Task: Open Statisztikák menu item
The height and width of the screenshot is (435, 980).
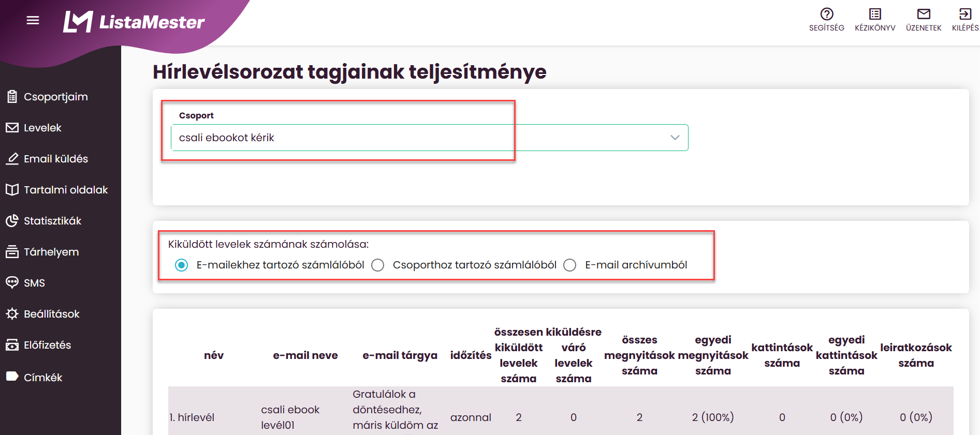Action: click(x=53, y=221)
